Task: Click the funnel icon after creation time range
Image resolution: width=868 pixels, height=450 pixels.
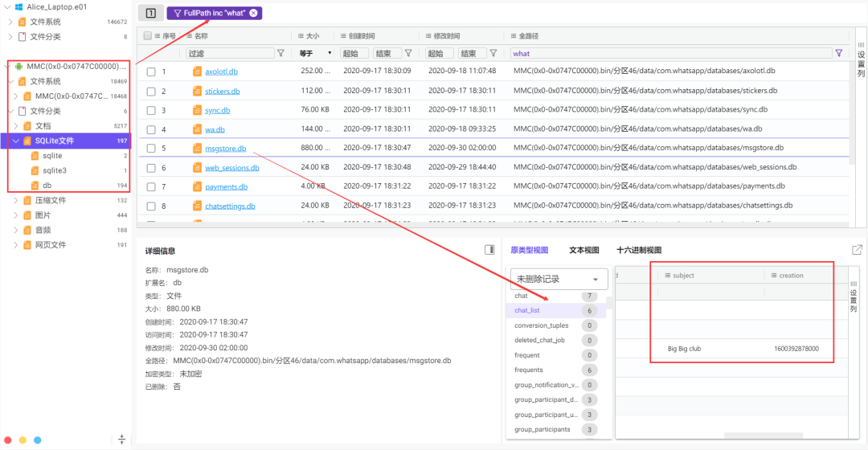Action: point(408,53)
